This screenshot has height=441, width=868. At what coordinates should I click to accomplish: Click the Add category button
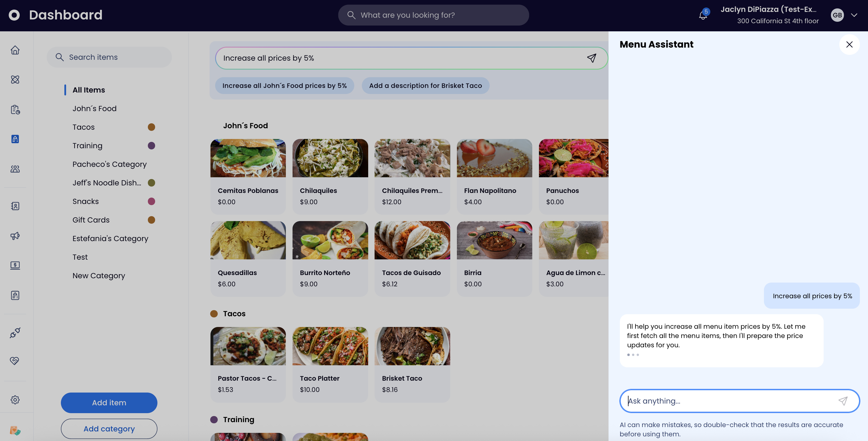point(109,429)
